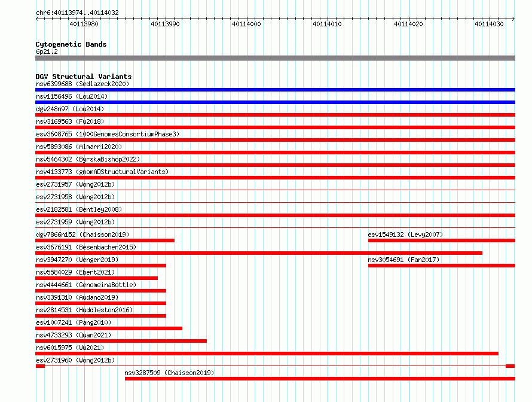Click left red block of esv2731960
The width and height of the screenshot is (532, 402).
click(41, 366)
